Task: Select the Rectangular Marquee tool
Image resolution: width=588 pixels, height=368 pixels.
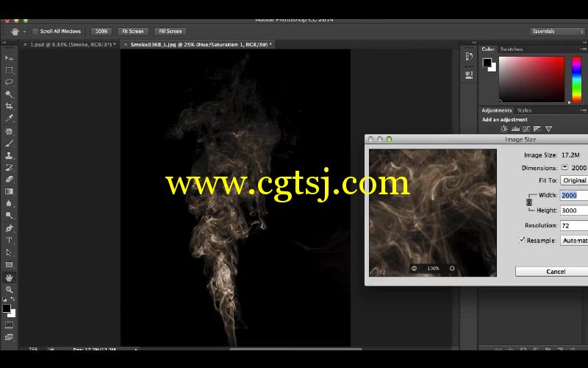Action: pos(9,70)
